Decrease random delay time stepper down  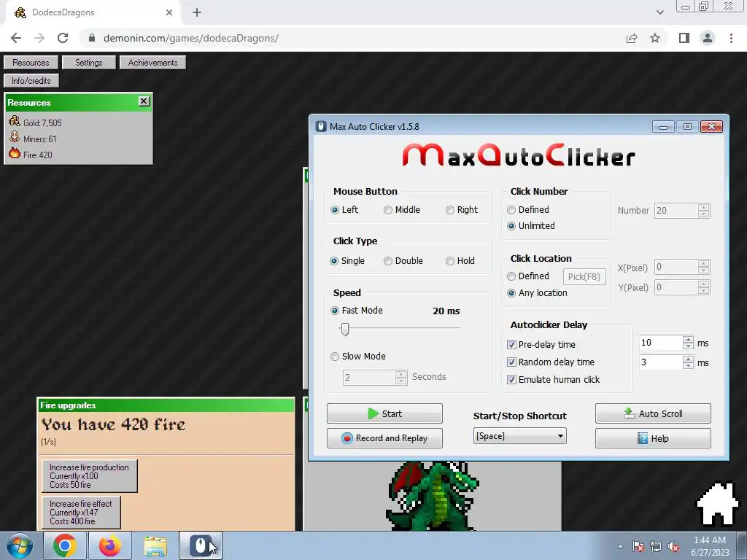pos(688,366)
